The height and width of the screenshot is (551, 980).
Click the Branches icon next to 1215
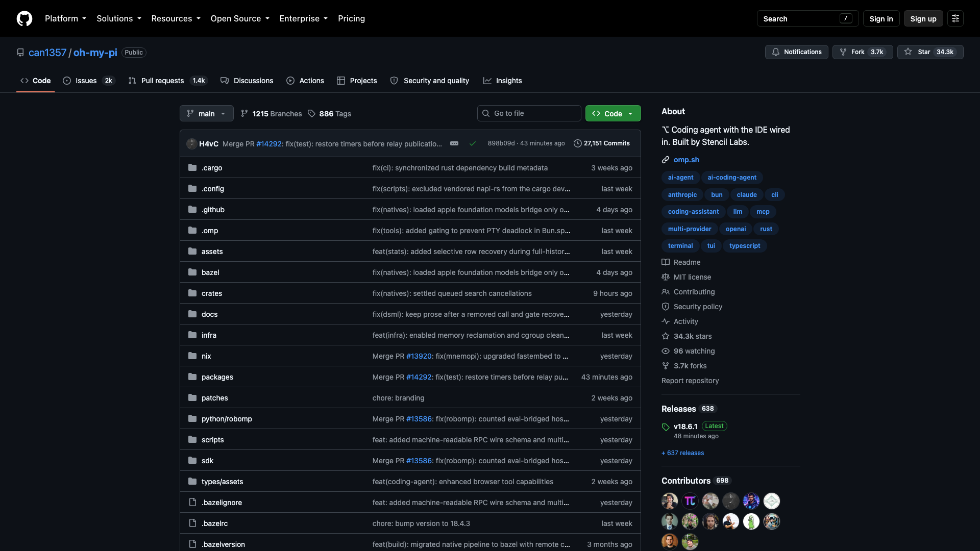click(244, 114)
